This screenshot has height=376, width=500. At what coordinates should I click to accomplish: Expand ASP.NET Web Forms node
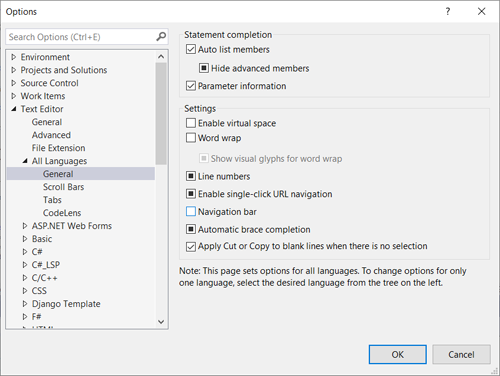[25, 226]
